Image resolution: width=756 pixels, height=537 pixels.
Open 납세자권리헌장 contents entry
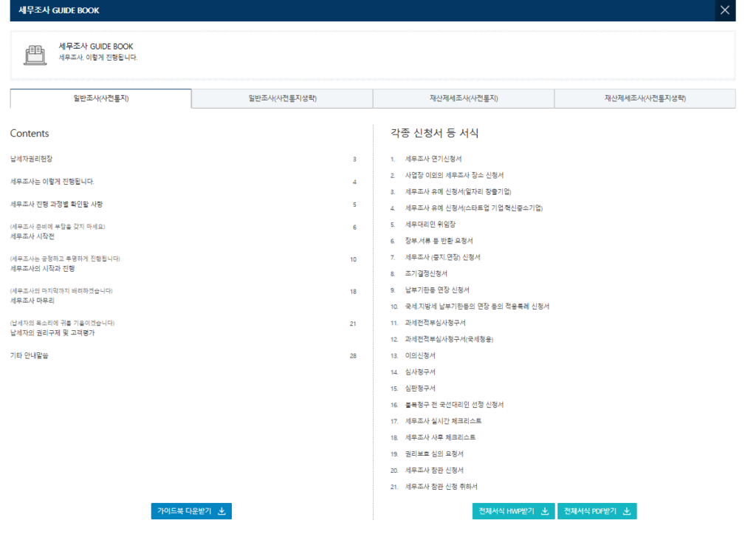pos(31,159)
